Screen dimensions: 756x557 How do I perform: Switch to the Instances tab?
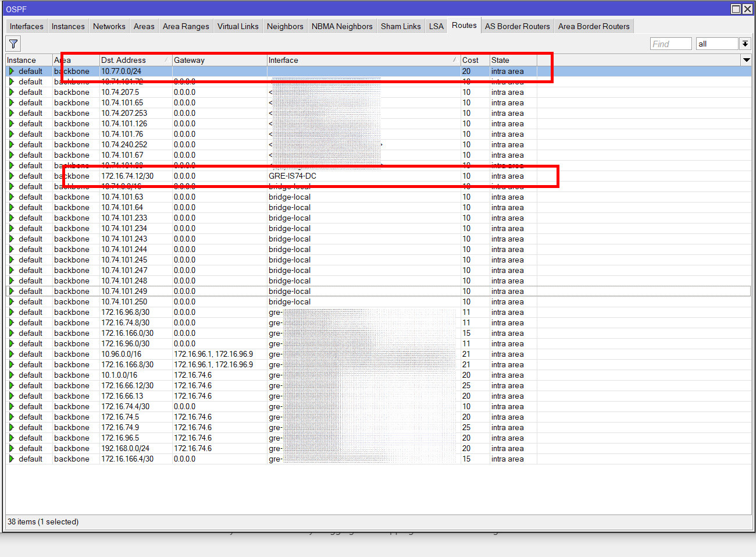point(68,26)
